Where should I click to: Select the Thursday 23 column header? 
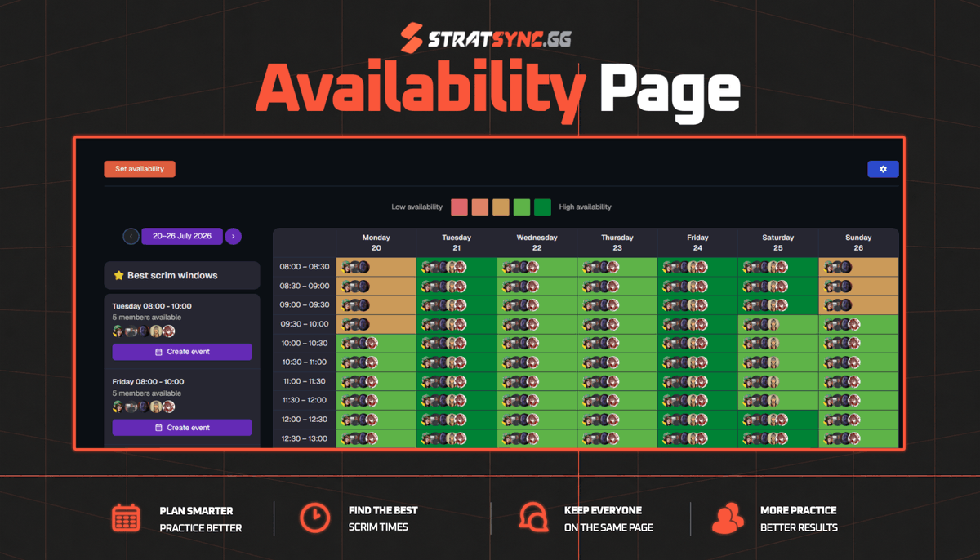(617, 242)
